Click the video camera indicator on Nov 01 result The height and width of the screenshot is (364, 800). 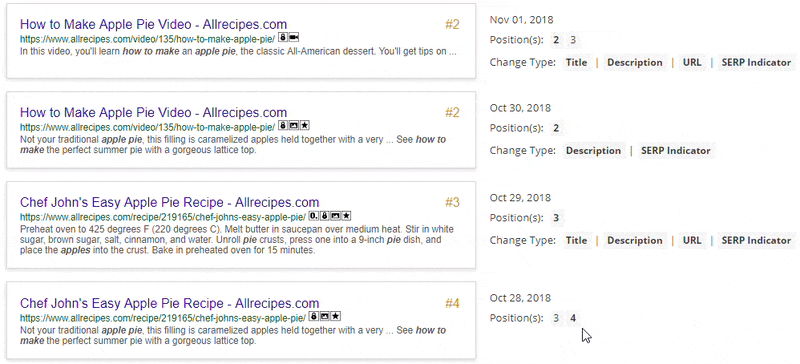pos(294,38)
